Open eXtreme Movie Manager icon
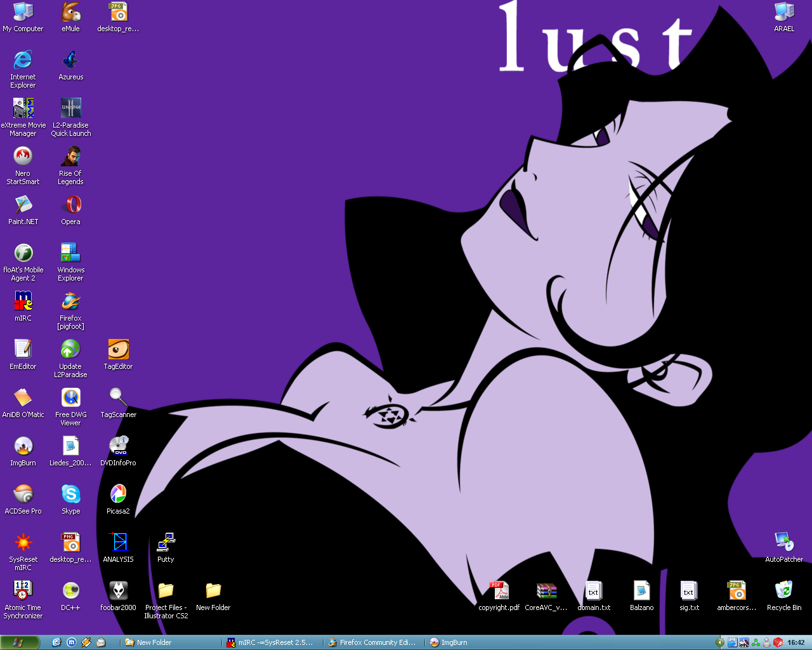Viewport: 812px width, 650px height. [23, 117]
